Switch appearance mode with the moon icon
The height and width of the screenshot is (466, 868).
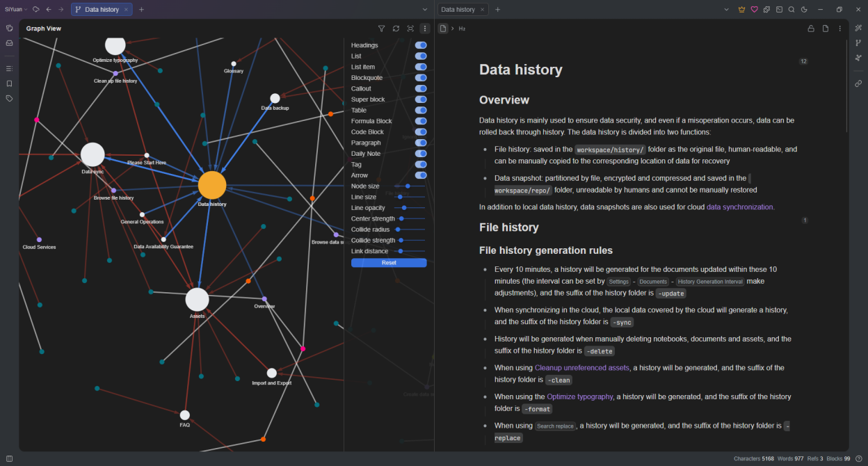[804, 10]
